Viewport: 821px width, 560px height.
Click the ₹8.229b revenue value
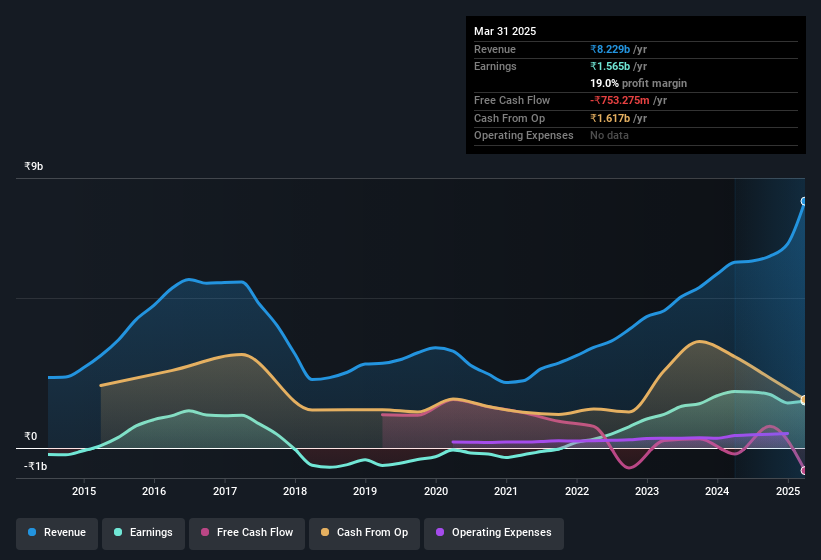tap(610, 49)
